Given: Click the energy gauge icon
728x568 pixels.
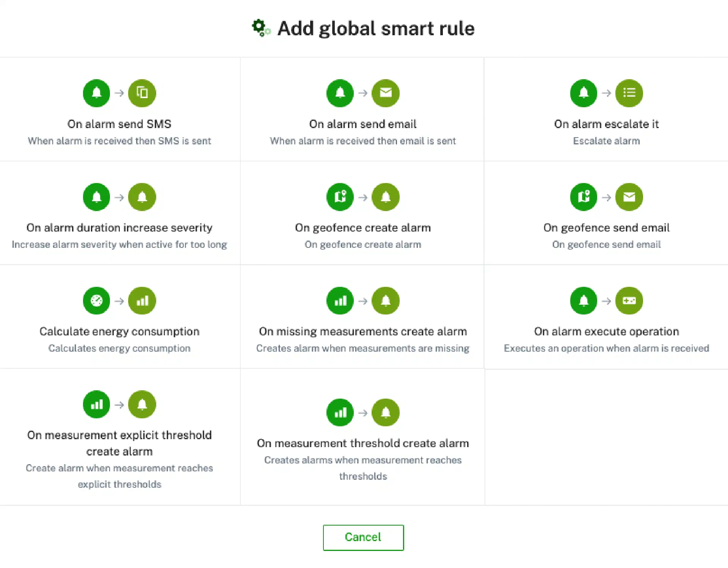Looking at the screenshot, I should (96, 301).
